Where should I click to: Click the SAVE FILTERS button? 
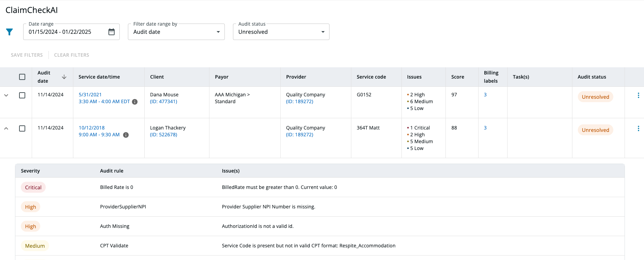(27, 55)
